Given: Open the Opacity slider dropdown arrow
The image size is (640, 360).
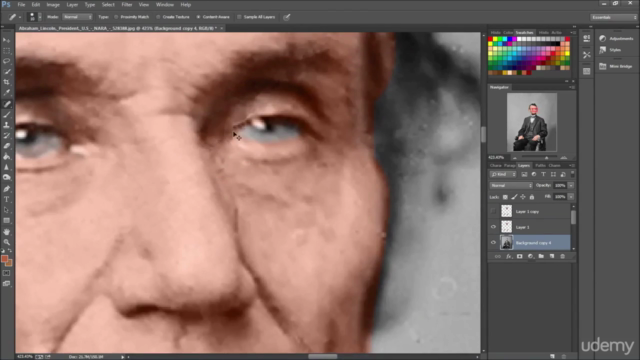Looking at the screenshot, I should (571, 185).
